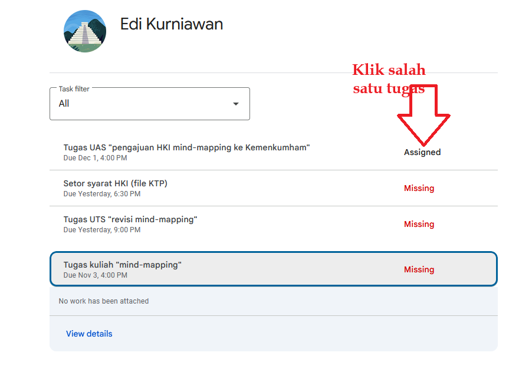The image size is (532, 392).
Task: Open the Task filter dropdown arrow
Action: coord(236,104)
